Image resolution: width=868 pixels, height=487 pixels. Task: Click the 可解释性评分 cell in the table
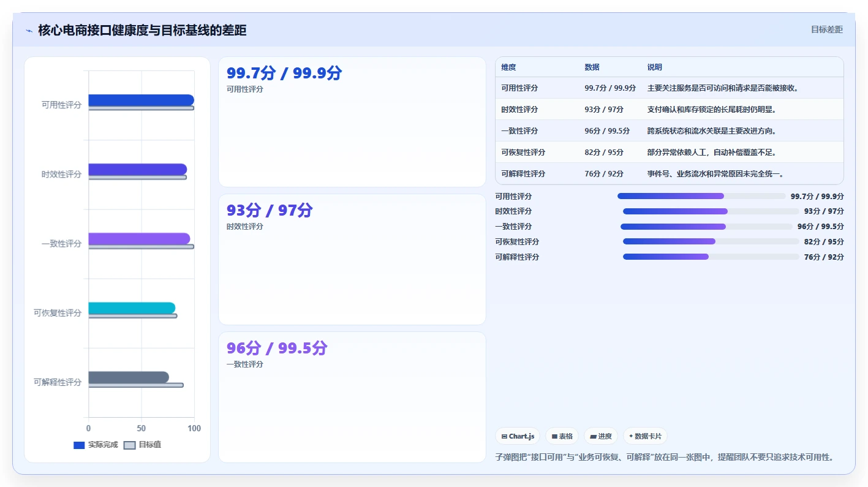click(x=523, y=174)
